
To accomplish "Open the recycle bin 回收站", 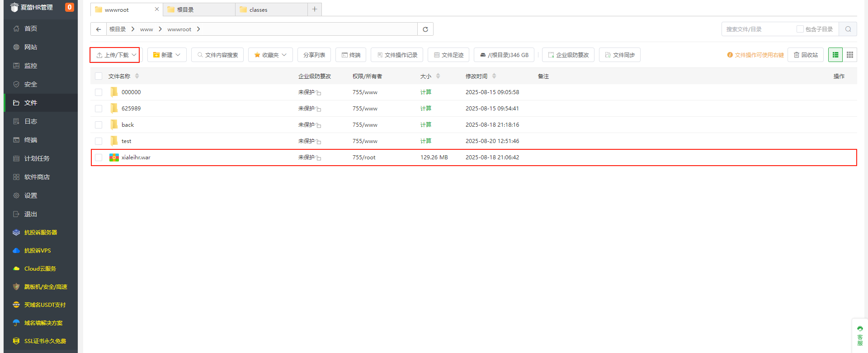I will point(806,55).
